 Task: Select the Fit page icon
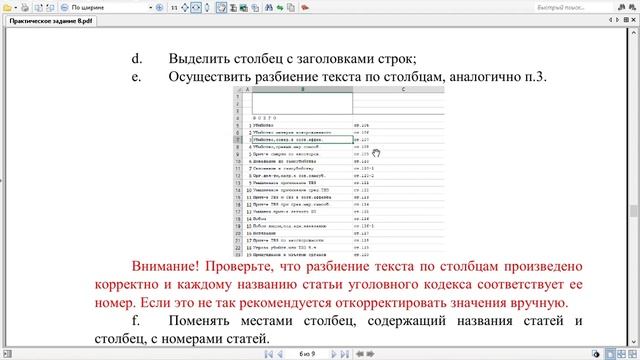(x=185, y=7)
